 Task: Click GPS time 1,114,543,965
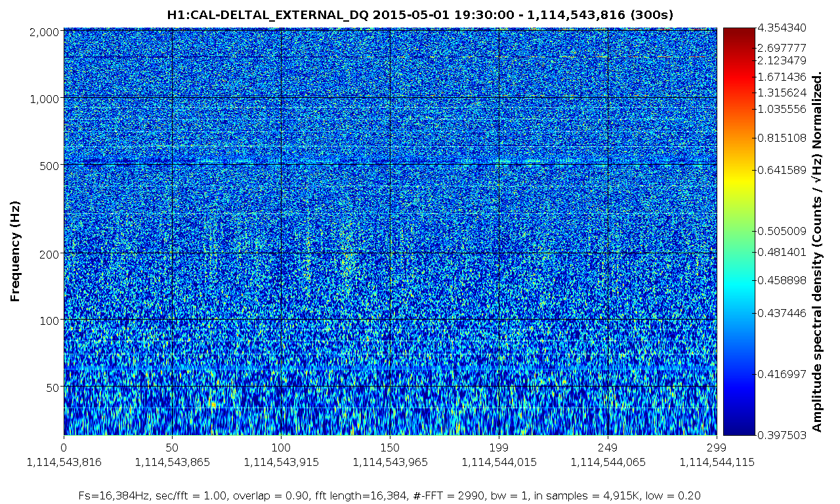(390, 462)
